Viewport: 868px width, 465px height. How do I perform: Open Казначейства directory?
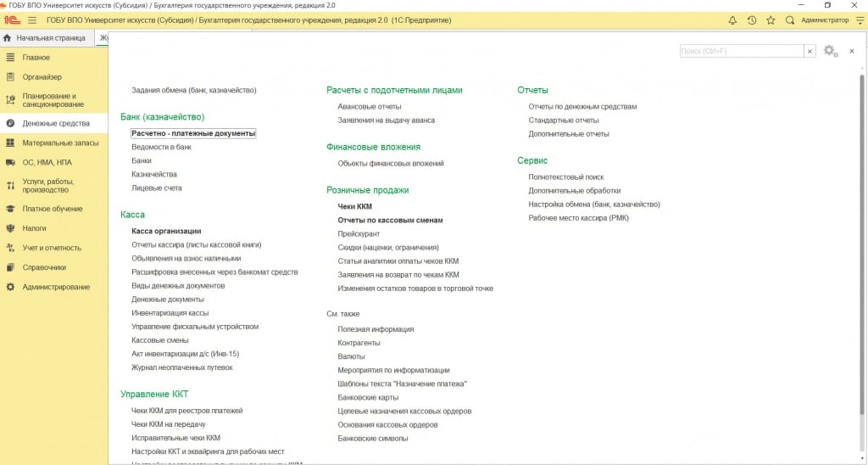154,174
